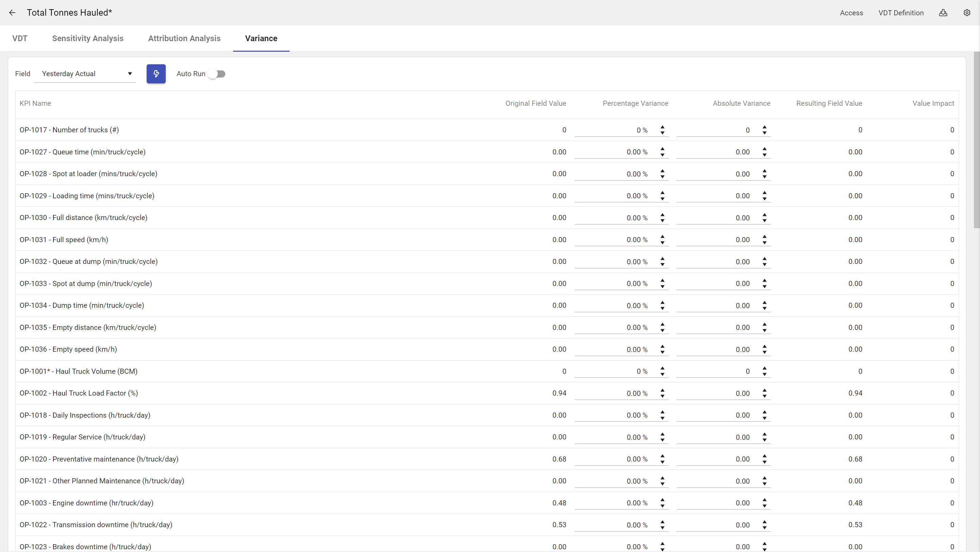Screen dimensions: 980x552
Task: Decrease percentage variance for Haul Truck Load Factor
Action: pyautogui.click(x=662, y=396)
